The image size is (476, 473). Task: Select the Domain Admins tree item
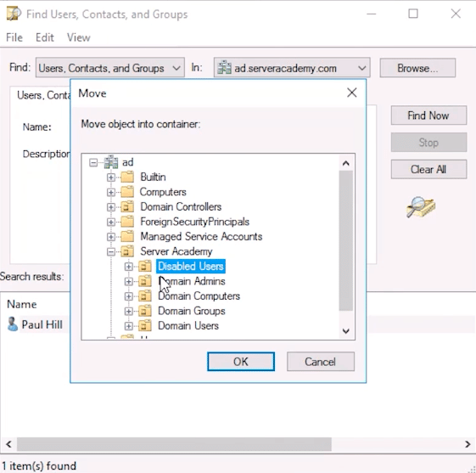pos(192,281)
